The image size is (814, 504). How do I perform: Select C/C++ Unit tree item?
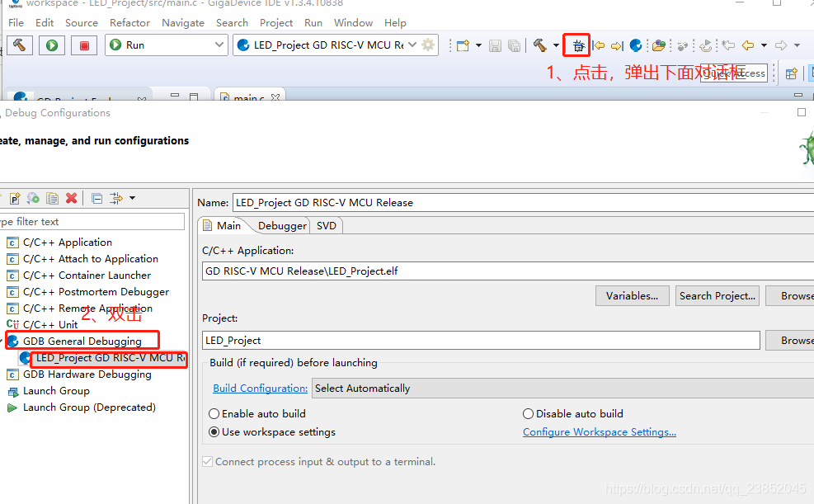50,325
